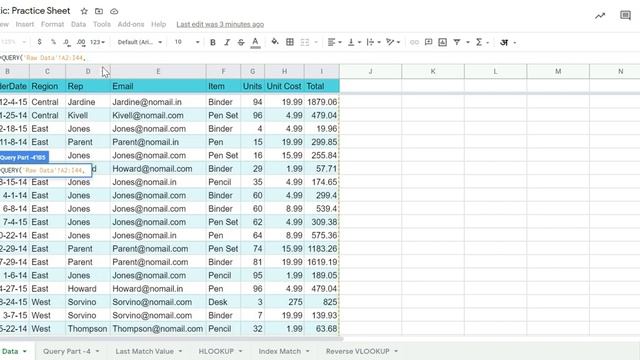Select column M header
The width and height of the screenshot is (640, 360).
[x=558, y=71]
